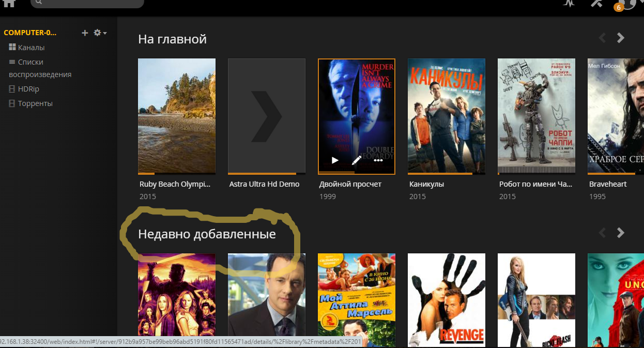The height and width of the screenshot is (348, 644).
Task: Open settings wrench and screwdriver icon
Action: click(597, 3)
